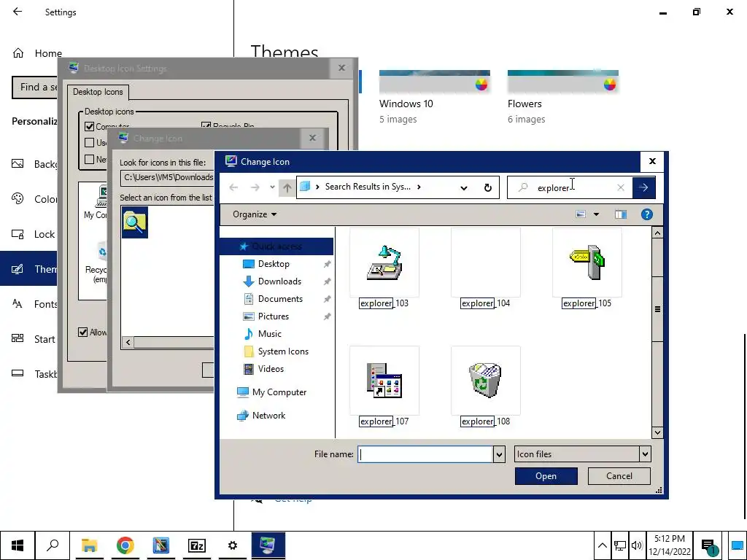Select My Computer in navigation pane
The height and width of the screenshot is (560, 747).
(279, 392)
